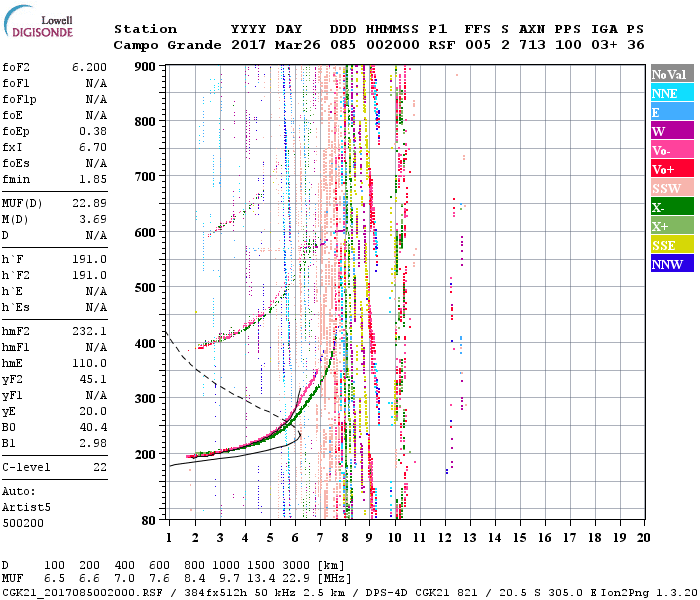Click the 900 km height axis label

(145, 67)
